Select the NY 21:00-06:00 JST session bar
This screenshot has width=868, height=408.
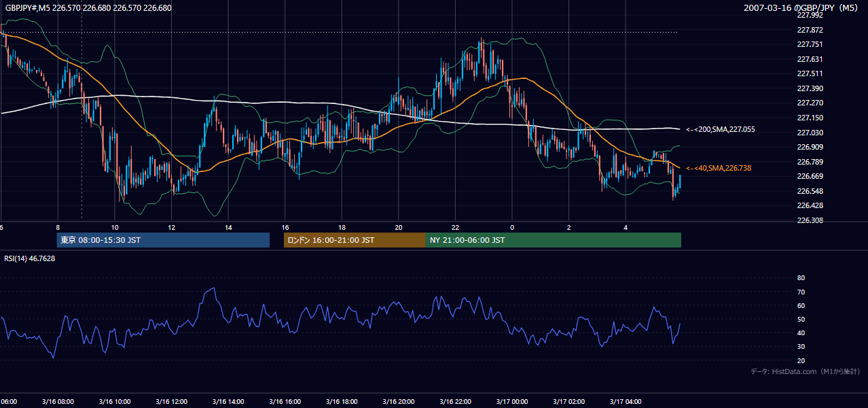click(554, 240)
